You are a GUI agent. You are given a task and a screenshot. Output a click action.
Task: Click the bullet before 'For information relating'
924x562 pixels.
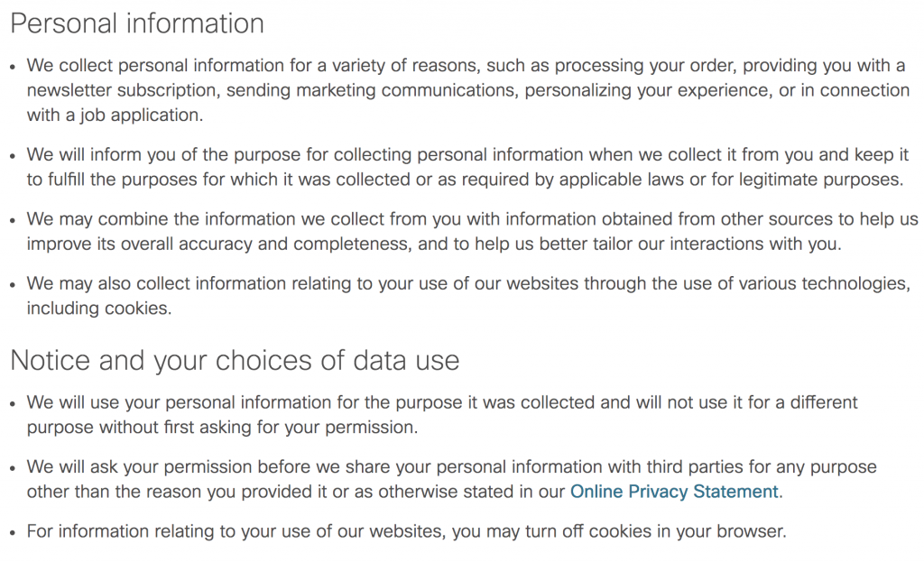coord(14,533)
